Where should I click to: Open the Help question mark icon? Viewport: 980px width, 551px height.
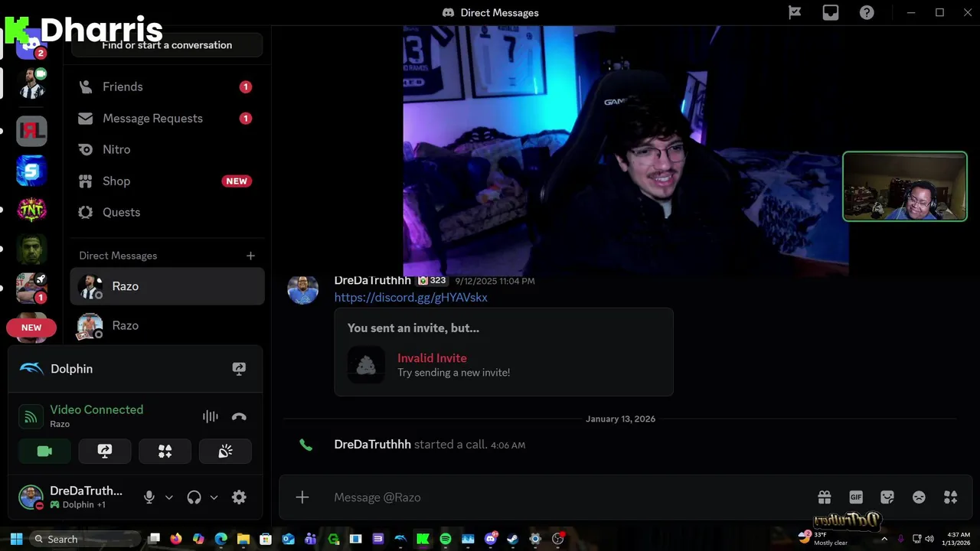(867, 12)
